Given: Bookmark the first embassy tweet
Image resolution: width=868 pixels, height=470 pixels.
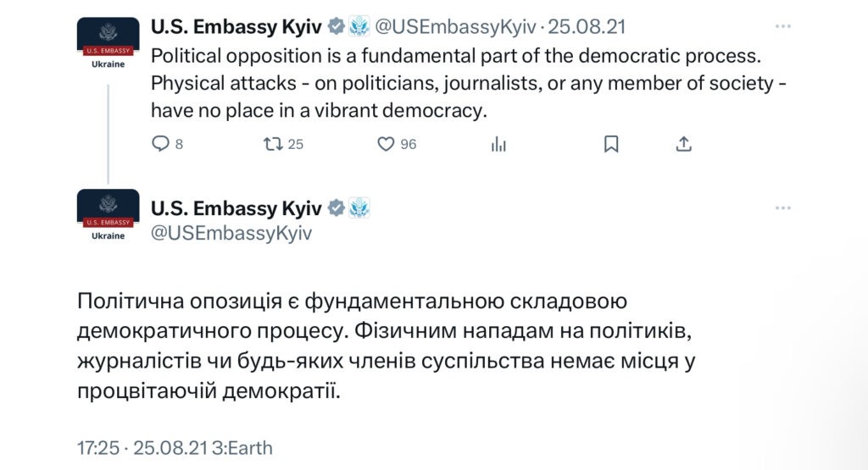Looking at the screenshot, I should pos(611,144).
